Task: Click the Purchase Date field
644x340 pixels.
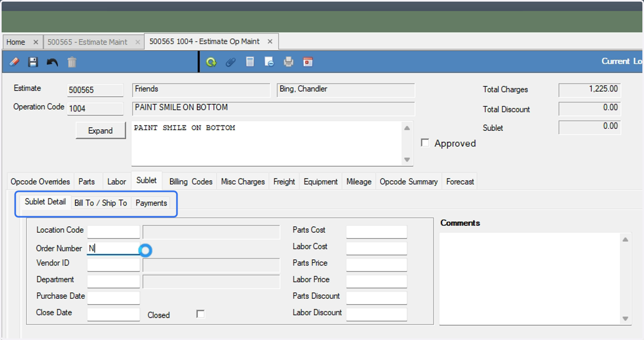Action: (x=113, y=298)
